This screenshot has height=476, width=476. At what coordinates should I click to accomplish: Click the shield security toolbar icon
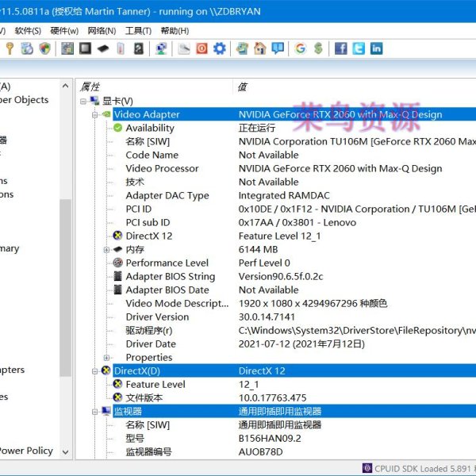[x=45, y=48]
